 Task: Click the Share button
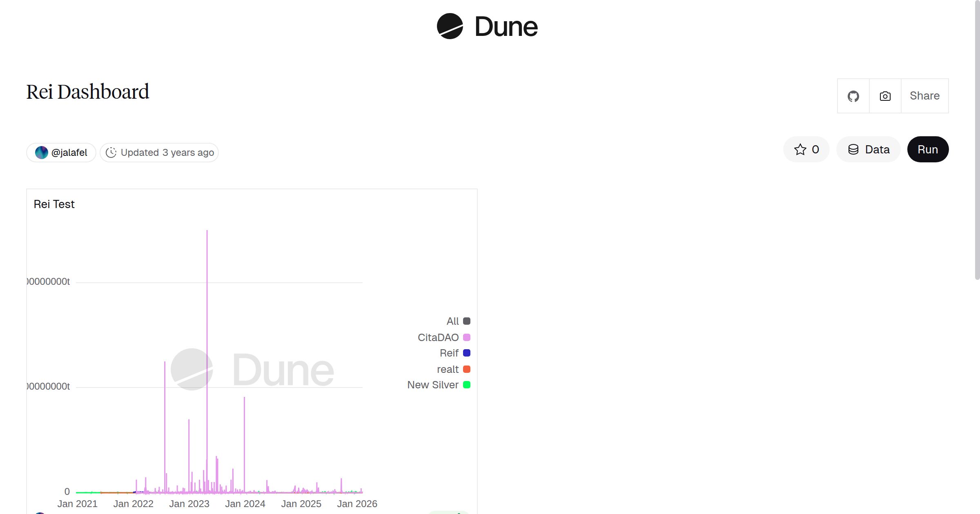[x=924, y=96]
